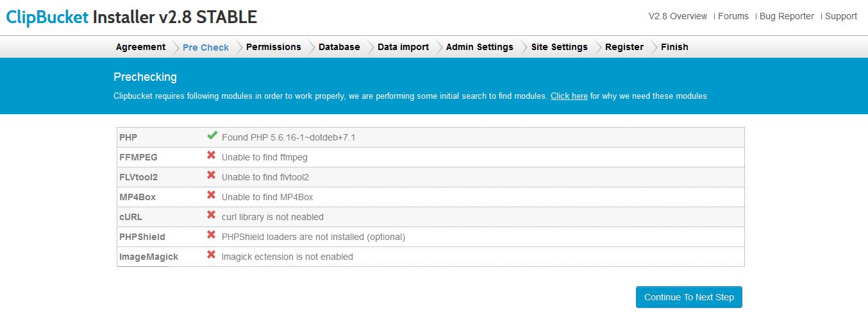Click the red X next to ImageMagick
868x333 pixels.
(211, 255)
